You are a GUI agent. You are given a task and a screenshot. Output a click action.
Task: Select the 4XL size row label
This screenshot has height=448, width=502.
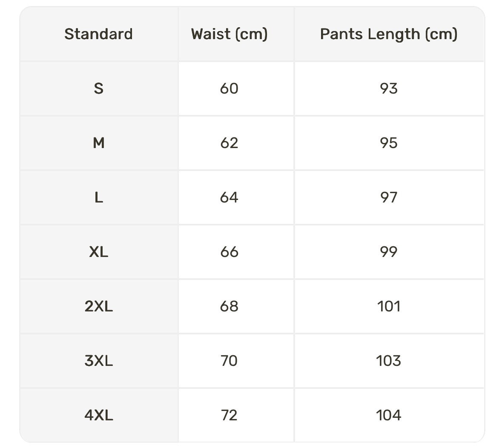(98, 415)
